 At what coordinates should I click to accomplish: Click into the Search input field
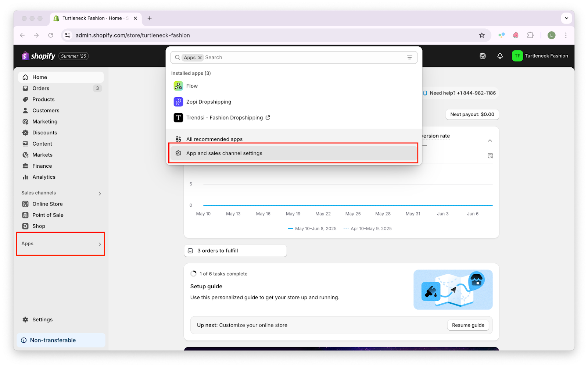(x=301, y=58)
